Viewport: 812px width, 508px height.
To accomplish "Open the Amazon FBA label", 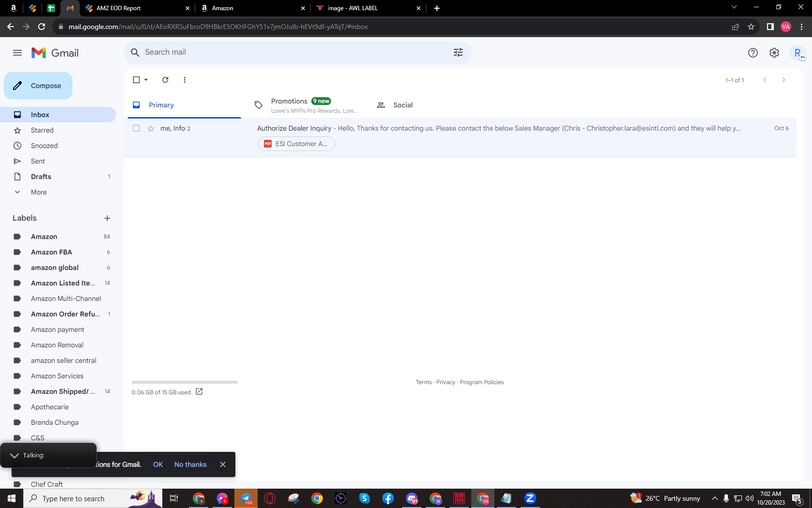I will pyautogui.click(x=58, y=252).
